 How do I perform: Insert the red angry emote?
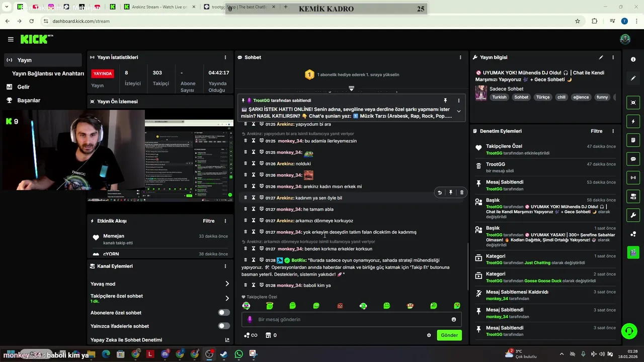pos(340,306)
